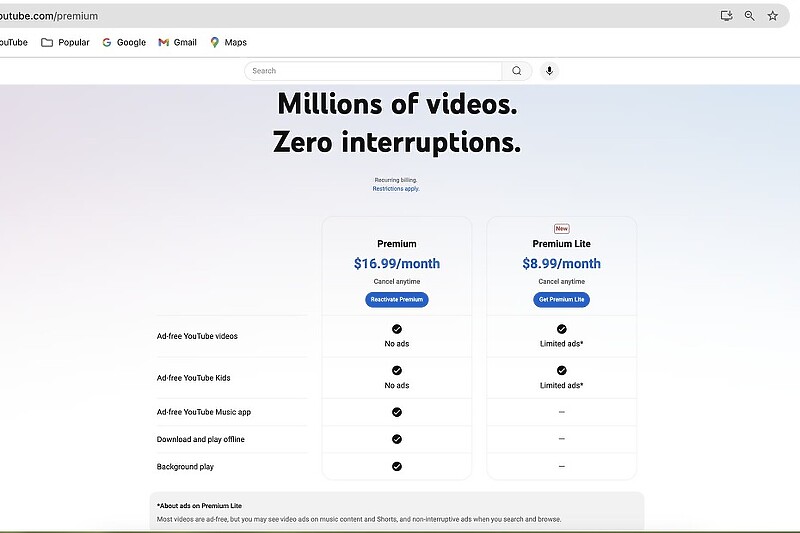Click the install app icon in address bar

click(727, 16)
